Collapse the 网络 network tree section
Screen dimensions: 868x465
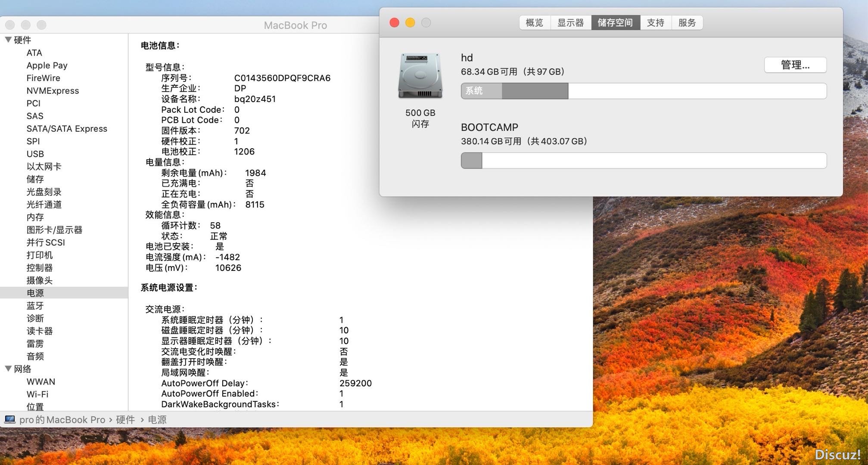point(8,369)
